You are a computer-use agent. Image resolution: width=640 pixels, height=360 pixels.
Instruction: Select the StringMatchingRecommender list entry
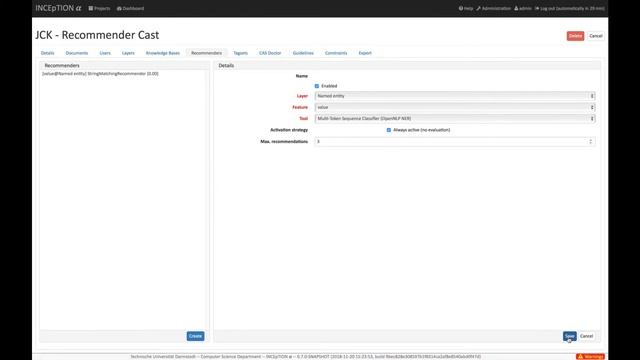point(100,74)
